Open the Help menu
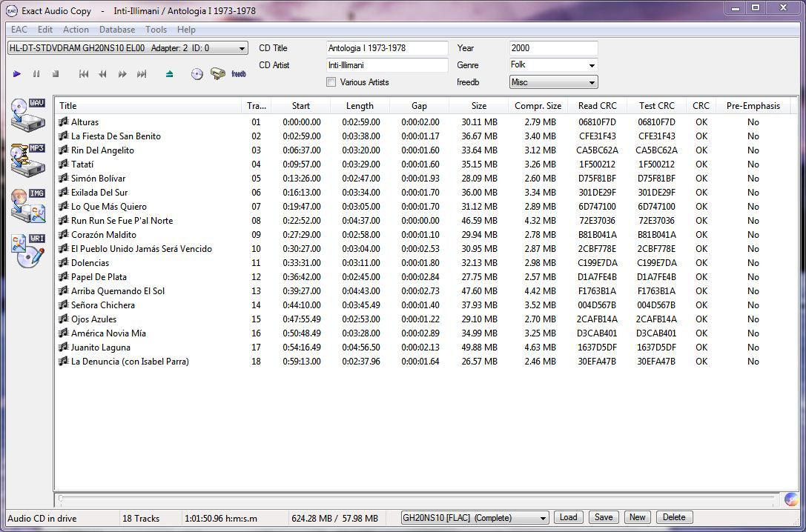 (x=187, y=30)
